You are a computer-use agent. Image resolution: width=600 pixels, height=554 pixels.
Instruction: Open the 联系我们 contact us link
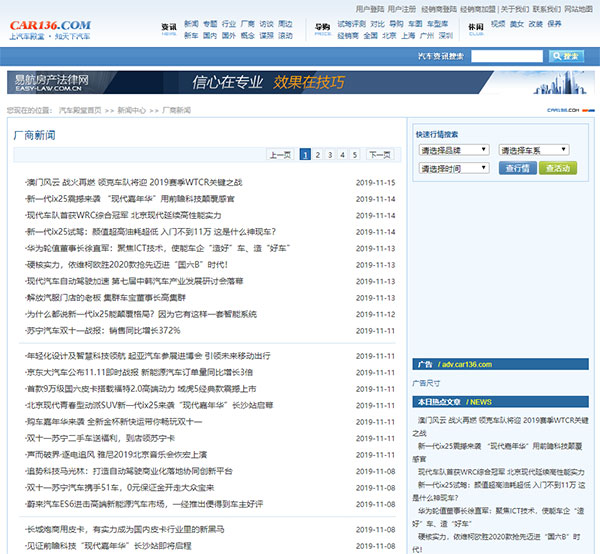coord(546,9)
